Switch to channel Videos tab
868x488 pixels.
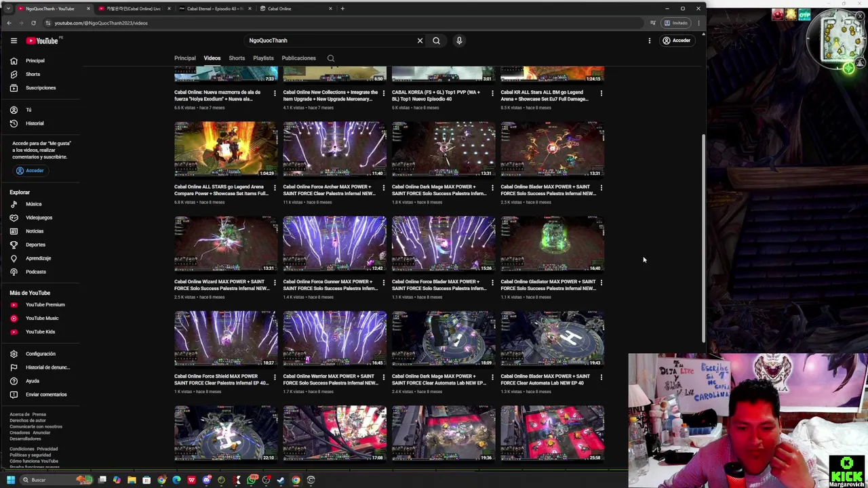point(212,58)
